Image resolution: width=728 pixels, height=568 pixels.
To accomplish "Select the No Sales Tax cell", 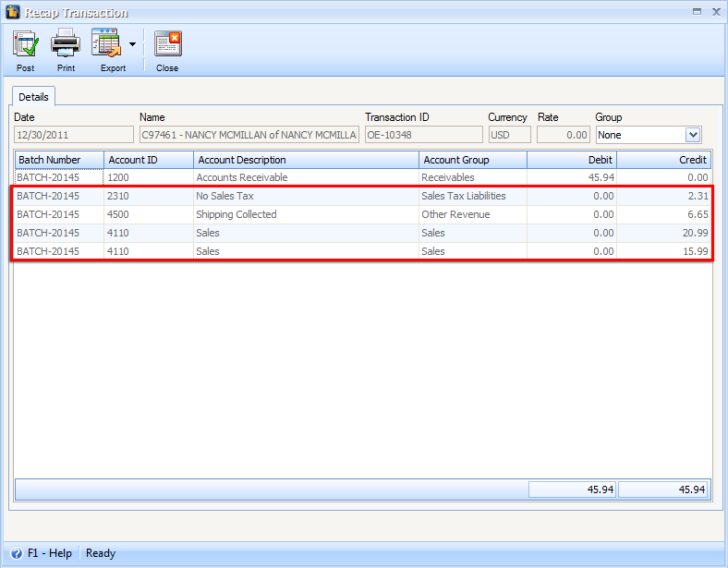I will 306,196.
